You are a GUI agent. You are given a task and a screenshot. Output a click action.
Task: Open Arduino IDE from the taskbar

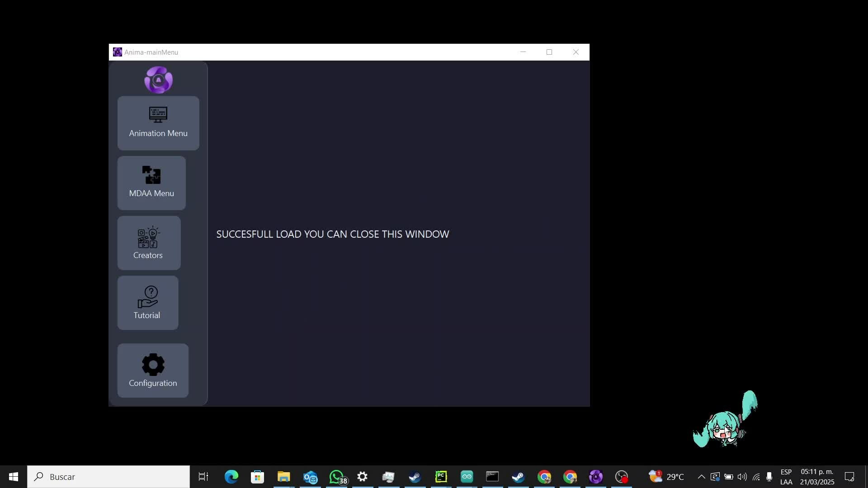(x=467, y=477)
